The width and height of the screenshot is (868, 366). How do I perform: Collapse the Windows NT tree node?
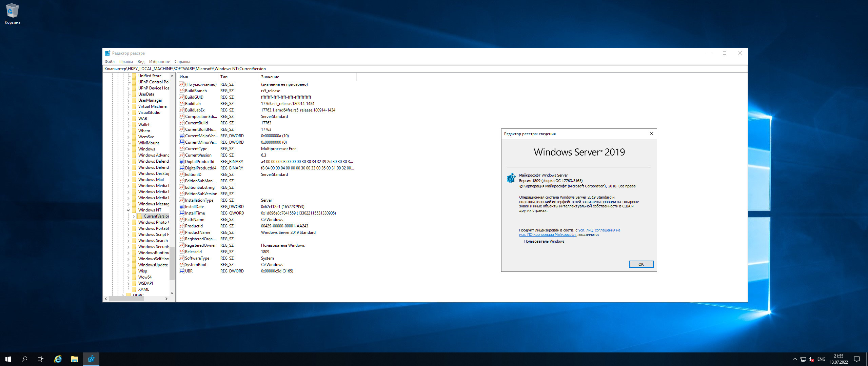[x=129, y=210]
